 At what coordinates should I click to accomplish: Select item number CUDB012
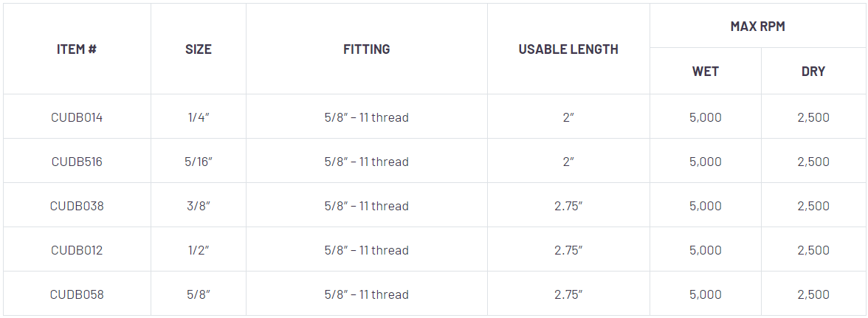pos(77,250)
